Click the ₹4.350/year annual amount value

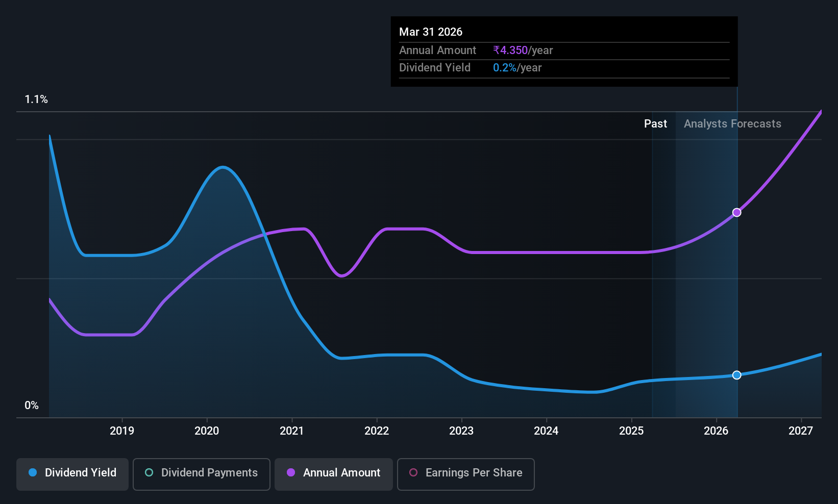coord(523,51)
